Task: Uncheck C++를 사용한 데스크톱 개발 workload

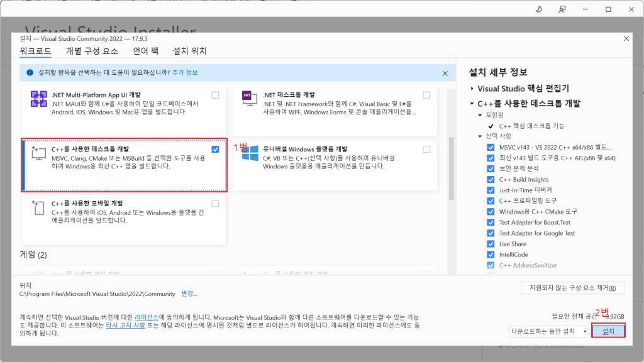Action: (x=215, y=150)
